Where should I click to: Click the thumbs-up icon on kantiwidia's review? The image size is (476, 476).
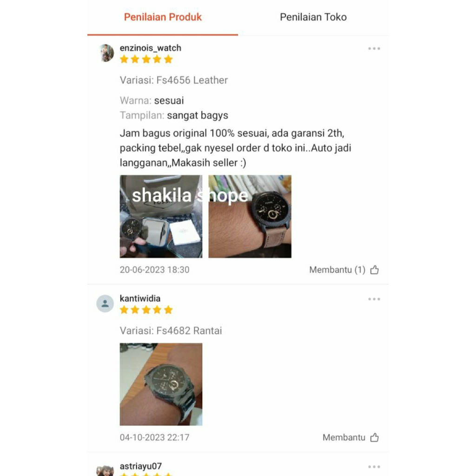tap(374, 437)
